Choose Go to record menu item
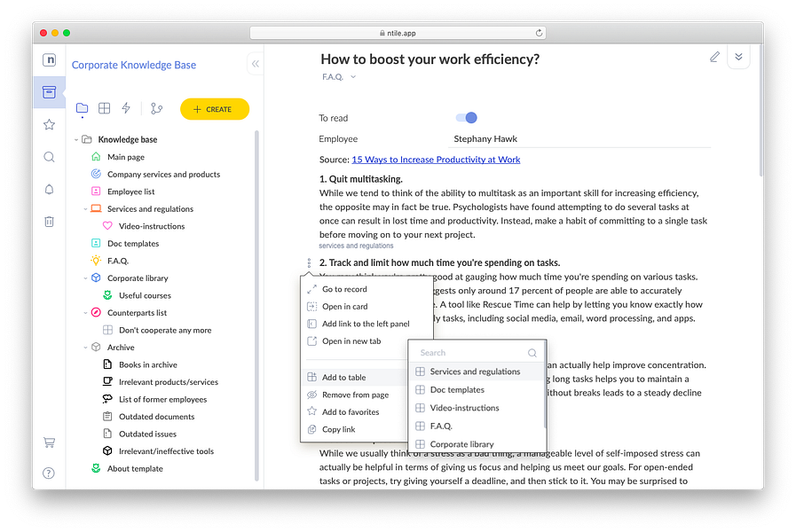The height and width of the screenshot is (532, 796). (367, 289)
